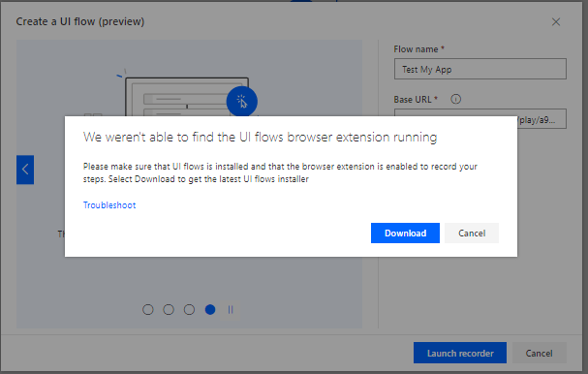The width and height of the screenshot is (588, 374).
Task: Select the second carousel dot
Action: click(169, 309)
